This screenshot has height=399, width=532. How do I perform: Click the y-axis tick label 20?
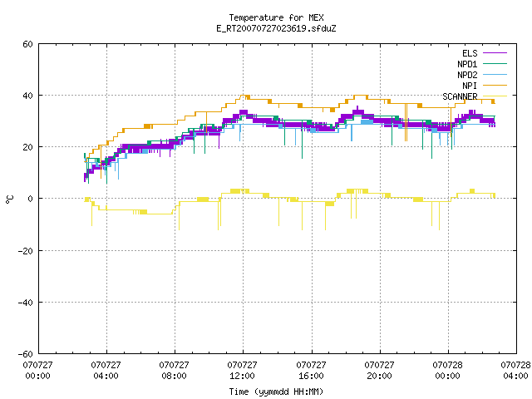[27, 147]
